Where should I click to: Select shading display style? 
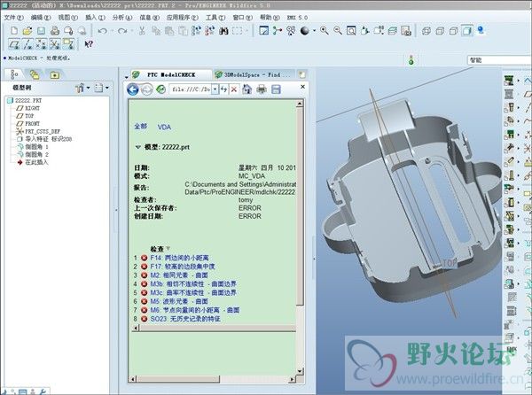pos(467,31)
